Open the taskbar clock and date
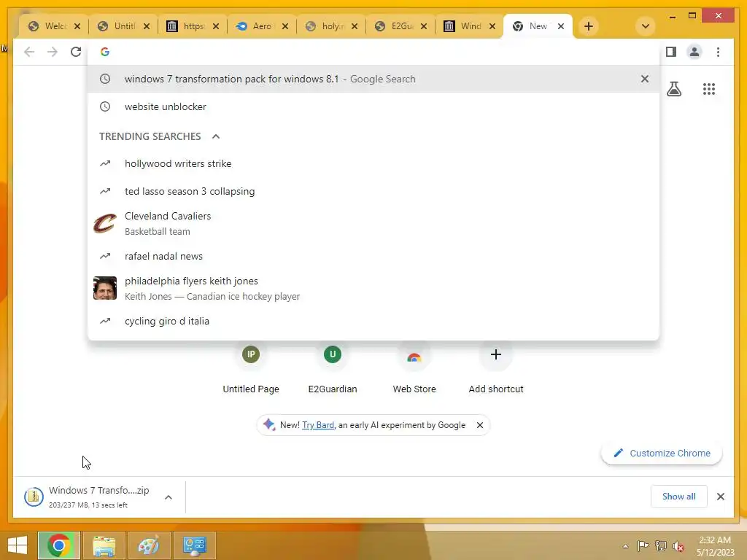Screen dimensions: 747x560 pos(715,545)
